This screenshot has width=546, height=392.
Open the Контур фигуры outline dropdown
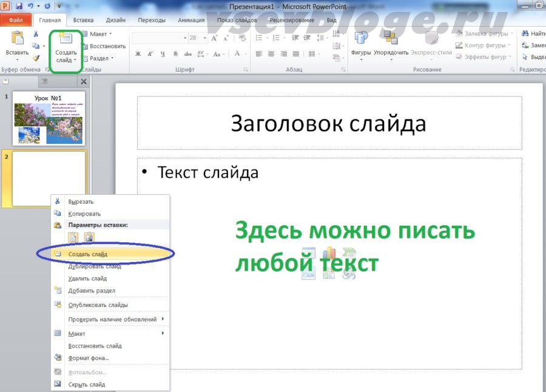tap(483, 46)
